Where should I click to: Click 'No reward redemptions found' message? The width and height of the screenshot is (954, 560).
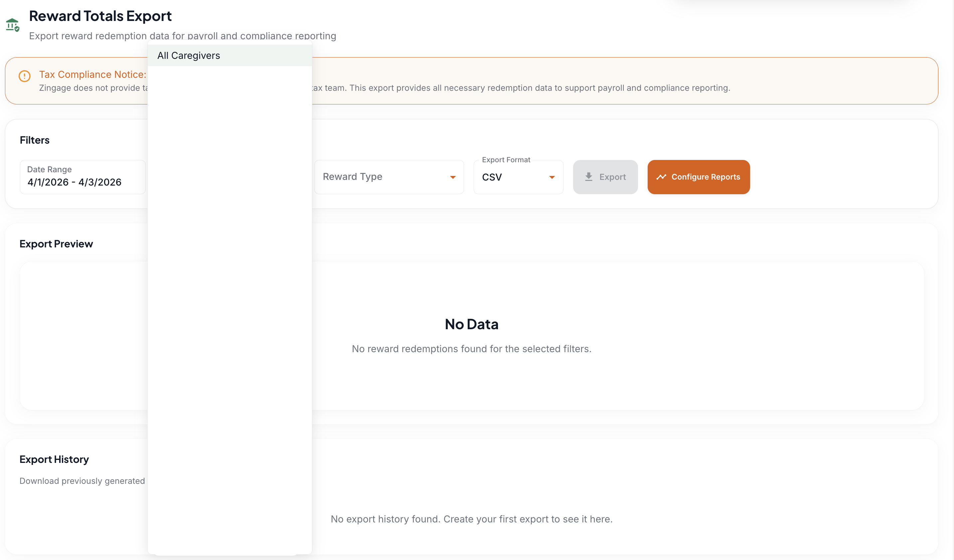pyautogui.click(x=471, y=349)
